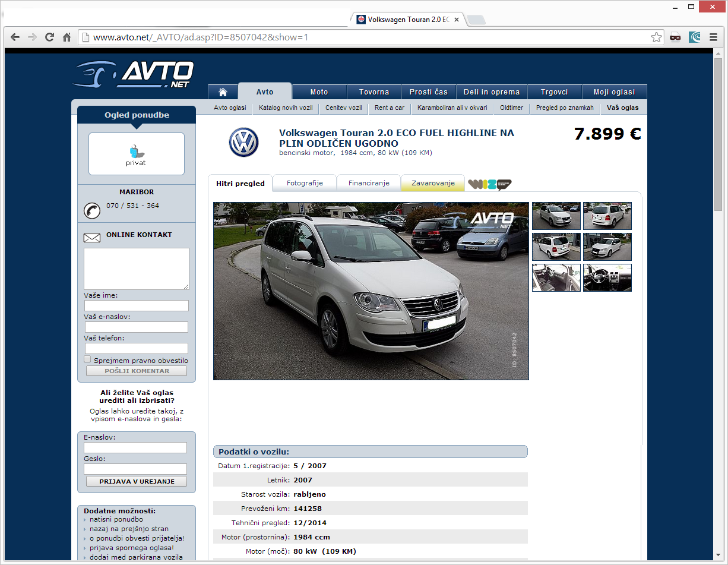The height and width of the screenshot is (565, 728).
Task: Focus the Vaš e-naslov input field
Action: click(137, 327)
